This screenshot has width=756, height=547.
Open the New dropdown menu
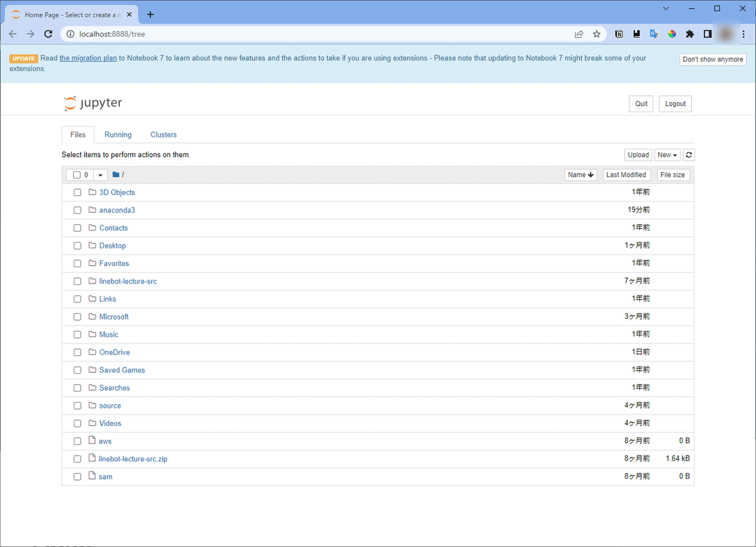[x=667, y=155]
